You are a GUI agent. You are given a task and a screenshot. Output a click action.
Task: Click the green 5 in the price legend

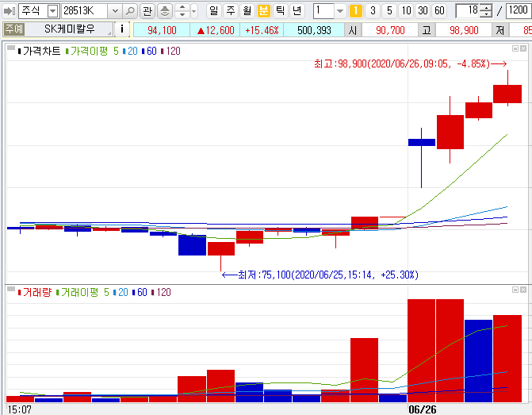pos(116,52)
